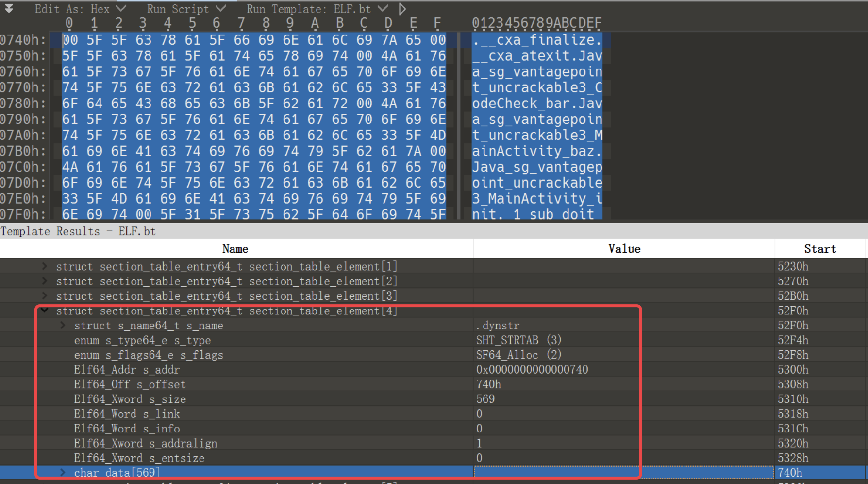This screenshot has width=868, height=484.
Task: Select the Elf64_Xword s_entsize row
Action: click(x=433, y=458)
